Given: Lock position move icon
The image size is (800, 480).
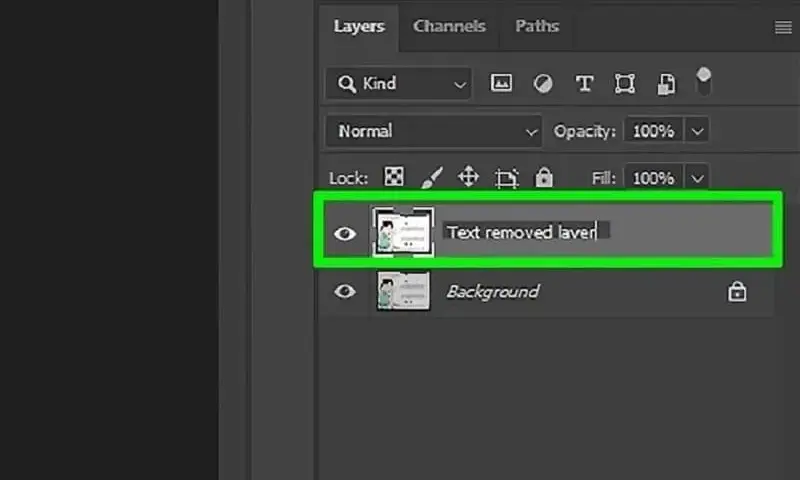Looking at the screenshot, I should click(468, 176).
